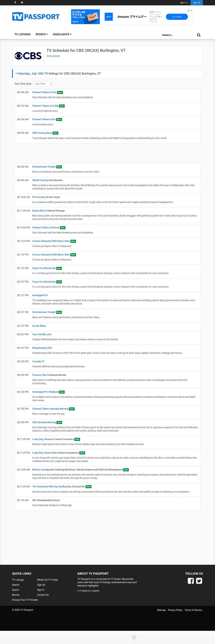This screenshot has height=644, width=215.
Task: Open the CBS Evening News listing
Action: [42, 133]
